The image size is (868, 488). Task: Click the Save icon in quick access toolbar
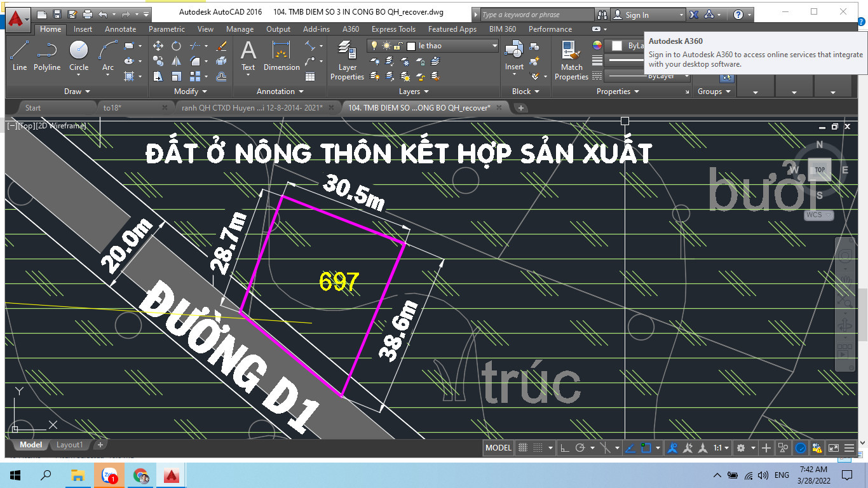pyautogui.click(x=57, y=14)
